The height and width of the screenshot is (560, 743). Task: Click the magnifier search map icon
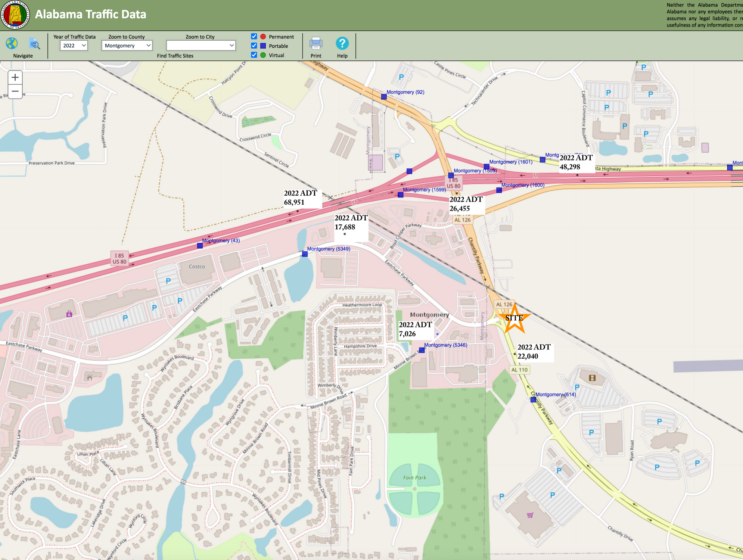tap(34, 44)
